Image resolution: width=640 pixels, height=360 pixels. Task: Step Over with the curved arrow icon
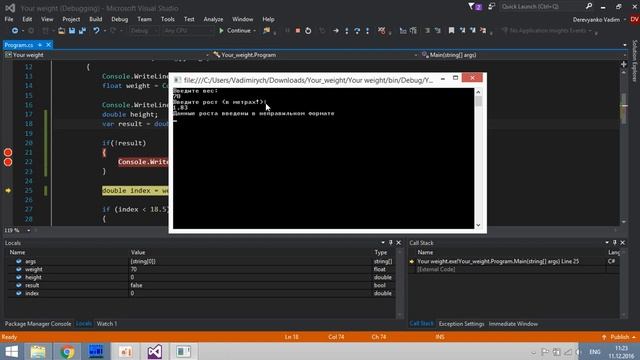point(357,31)
